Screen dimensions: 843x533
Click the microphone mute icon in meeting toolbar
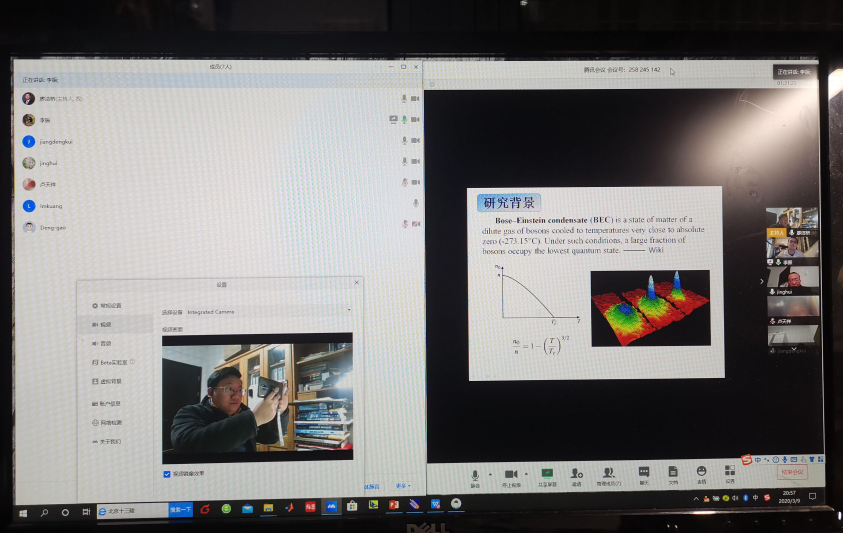point(475,473)
